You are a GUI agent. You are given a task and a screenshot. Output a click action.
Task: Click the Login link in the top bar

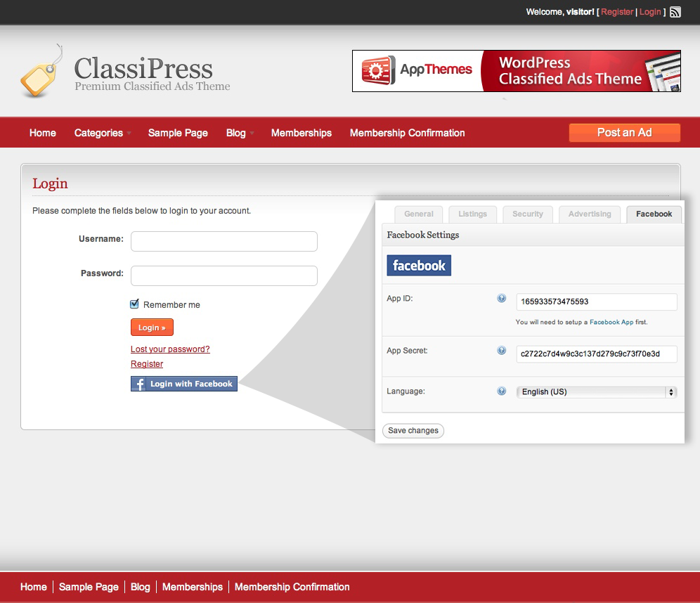pyautogui.click(x=650, y=12)
